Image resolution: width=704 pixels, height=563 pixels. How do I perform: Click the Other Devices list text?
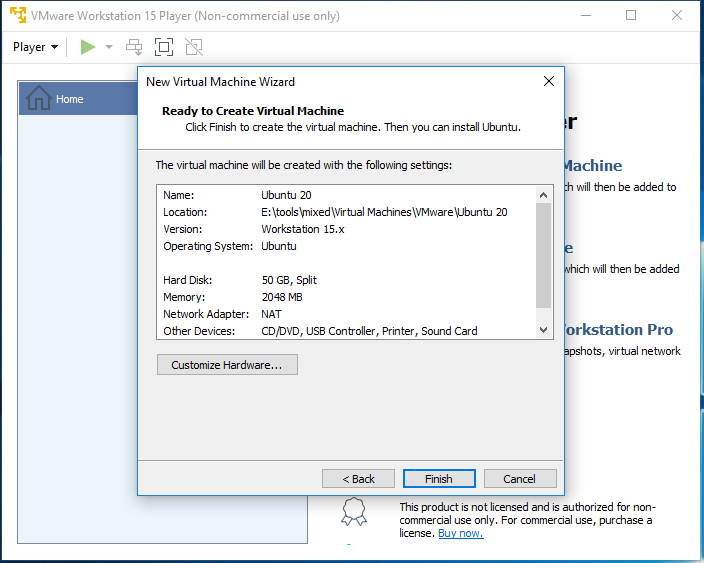click(369, 331)
